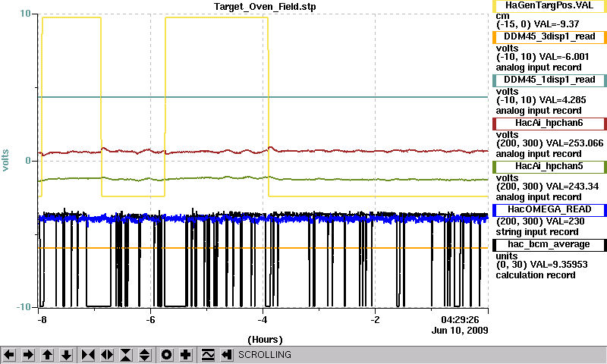Zoom in on the vertical axis

point(126,354)
